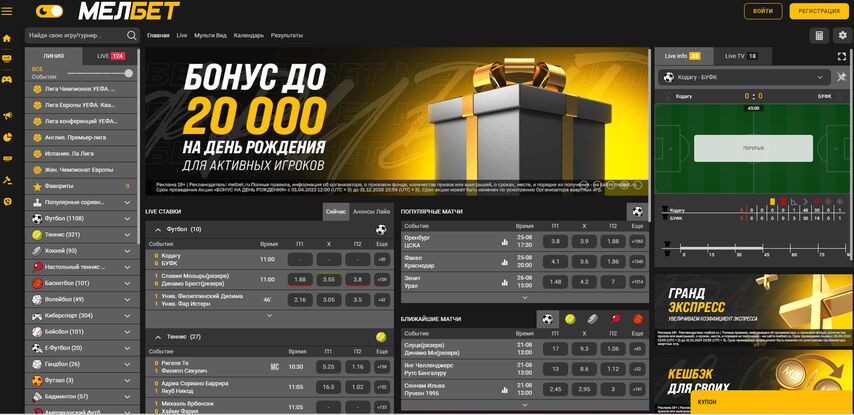Select X odds 3.55 for Славия Мозырь
Image resolution: width=854 pixels, height=415 pixels.
pos(329,279)
